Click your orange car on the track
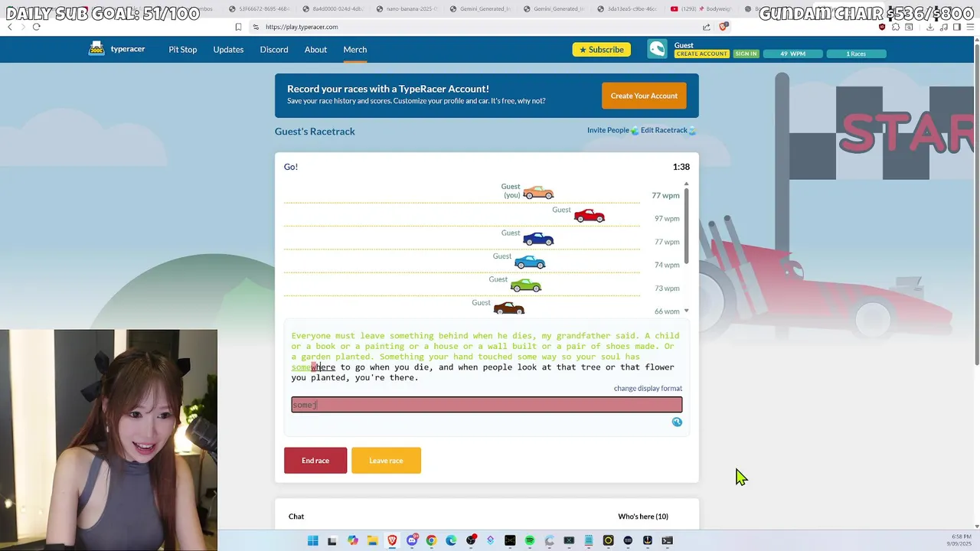 538,192
